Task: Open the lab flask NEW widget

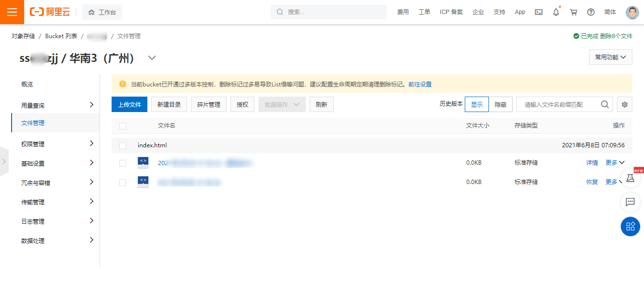Action: [630, 178]
